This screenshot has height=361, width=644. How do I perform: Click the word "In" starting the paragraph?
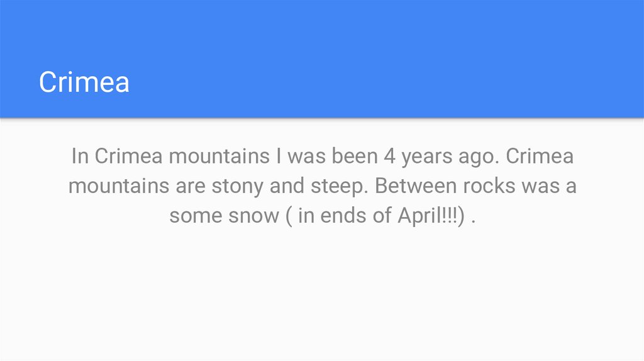coord(80,156)
